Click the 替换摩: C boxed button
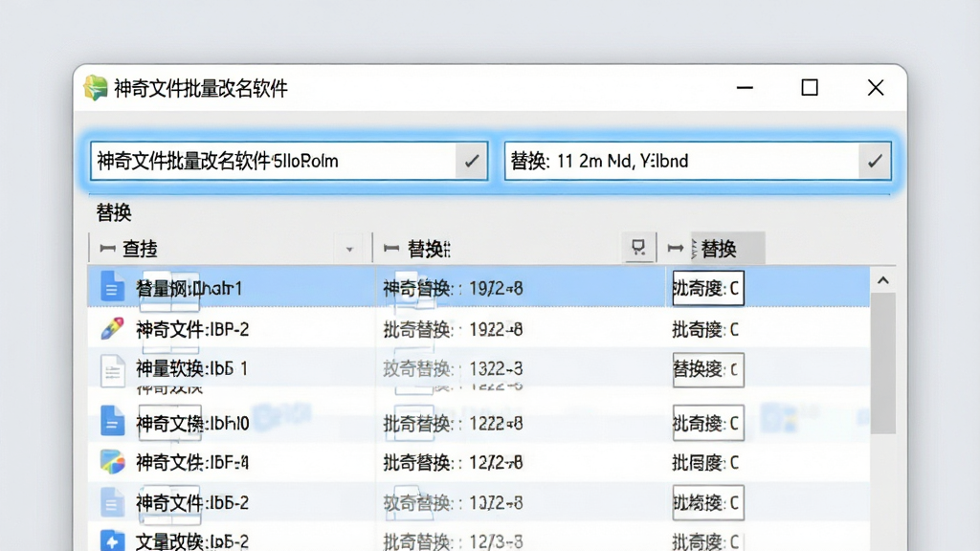Screen dimensions: 980x551 pos(708,370)
